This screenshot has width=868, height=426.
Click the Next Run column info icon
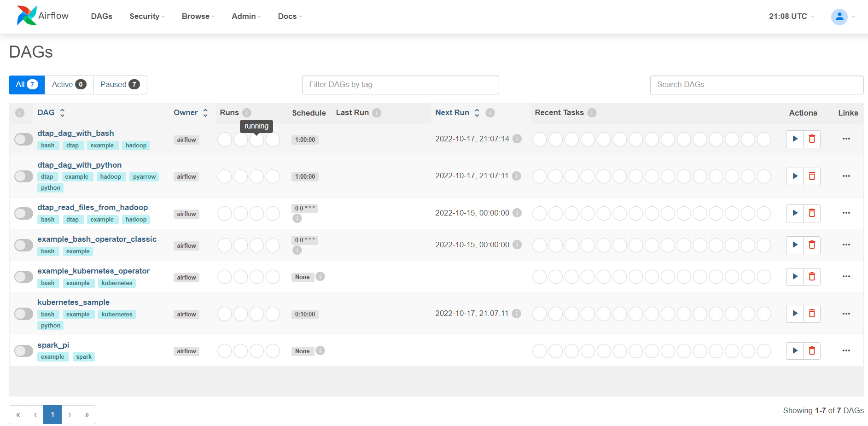[490, 113]
